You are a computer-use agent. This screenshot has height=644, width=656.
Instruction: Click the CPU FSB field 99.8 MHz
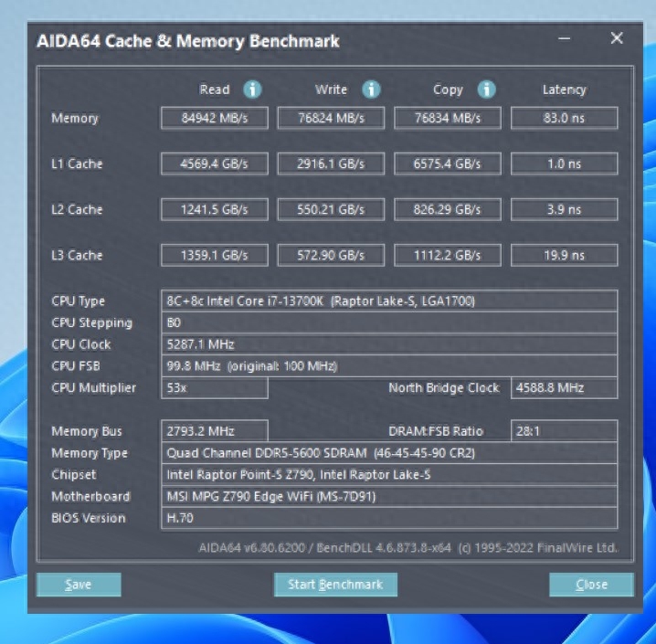(389, 366)
